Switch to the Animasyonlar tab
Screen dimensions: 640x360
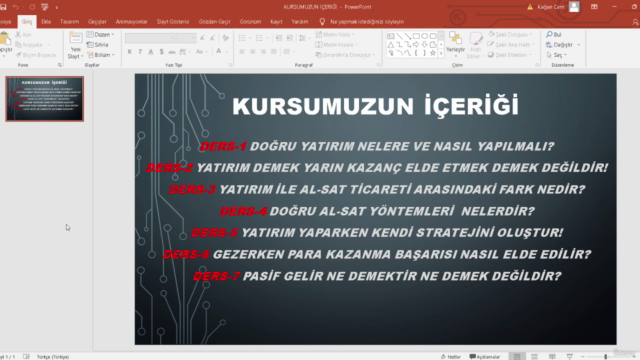131,22
